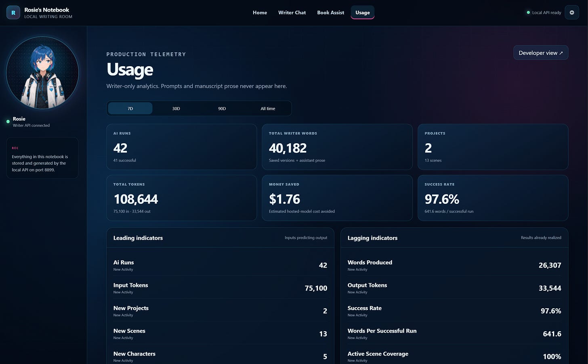The height and width of the screenshot is (364, 588).
Task: Click the PRODUCTION TELEMETRY label
Action: click(146, 54)
